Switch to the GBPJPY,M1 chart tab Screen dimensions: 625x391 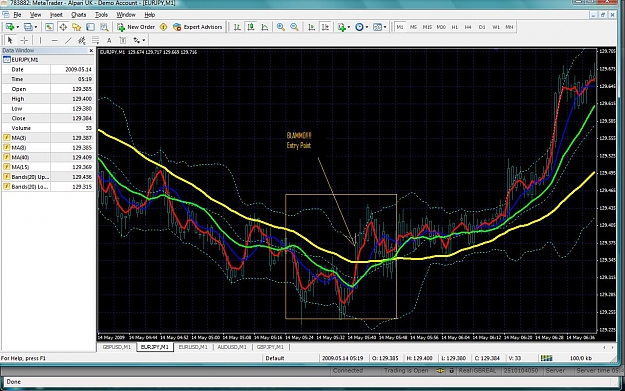coord(270,347)
